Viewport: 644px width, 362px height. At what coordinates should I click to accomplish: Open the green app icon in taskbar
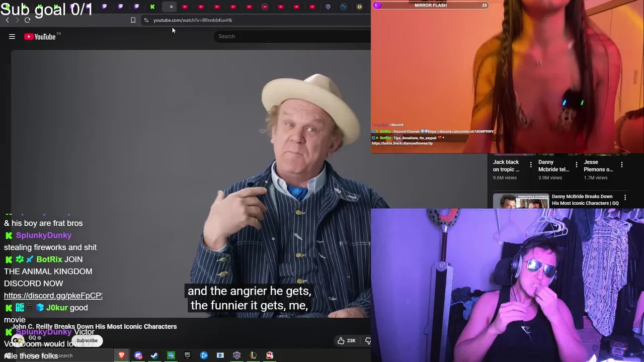pyautogui.click(x=171, y=355)
